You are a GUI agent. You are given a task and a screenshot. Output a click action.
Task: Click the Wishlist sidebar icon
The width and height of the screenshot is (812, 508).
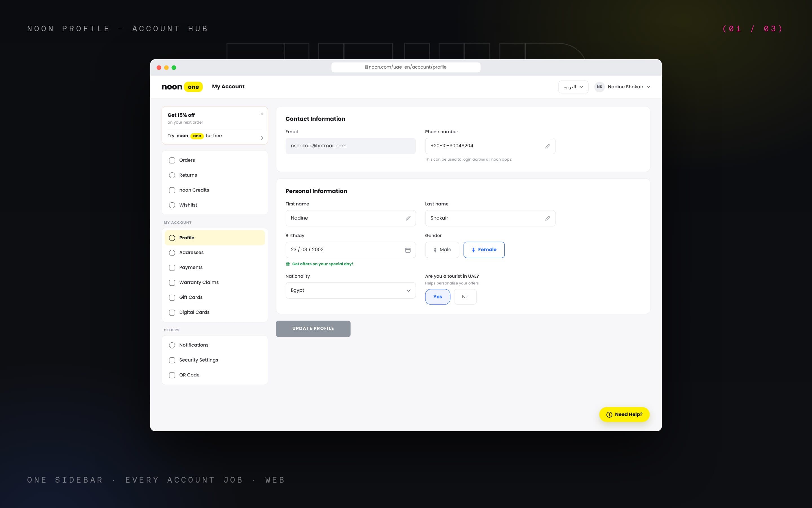[172, 205]
